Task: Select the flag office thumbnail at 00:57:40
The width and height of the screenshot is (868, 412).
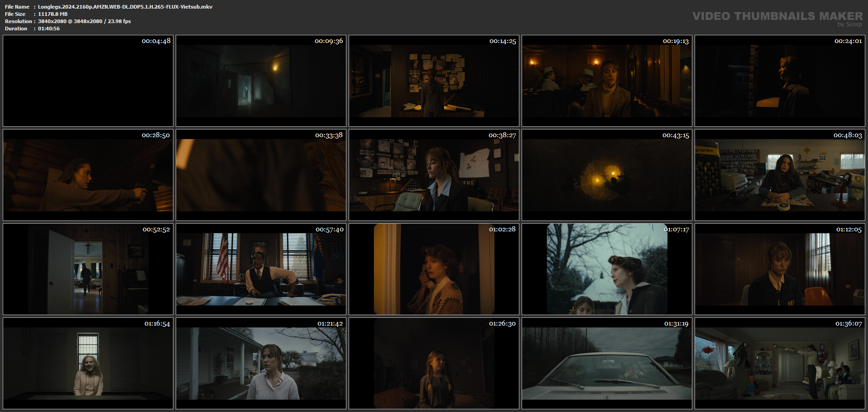Action: tap(261, 269)
